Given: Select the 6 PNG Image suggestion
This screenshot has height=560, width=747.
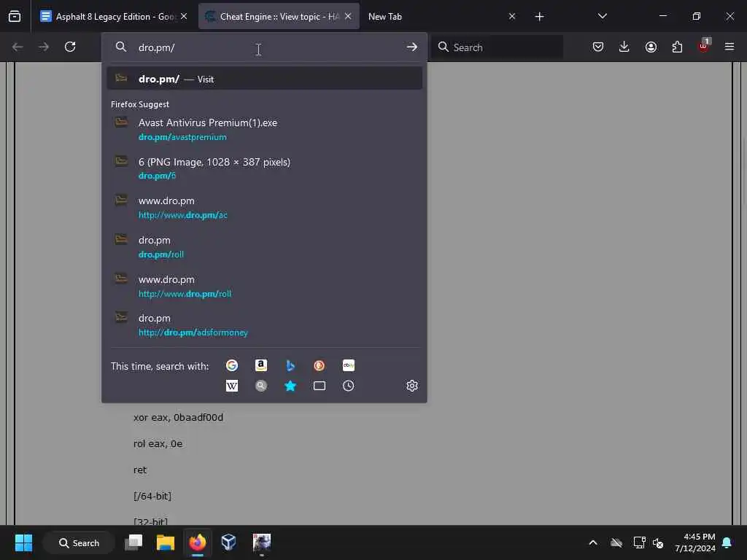Looking at the screenshot, I should pyautogui.click(x=264, y=168).
